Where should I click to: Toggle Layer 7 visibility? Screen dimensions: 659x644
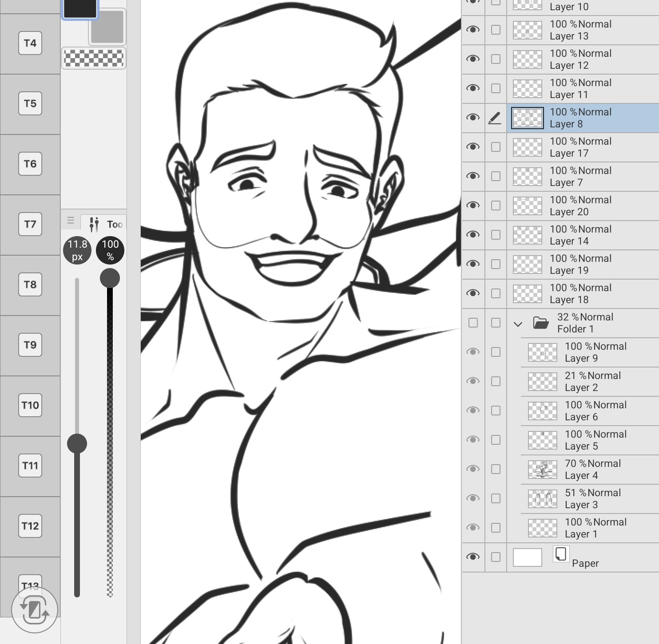[x=473, y=176]
